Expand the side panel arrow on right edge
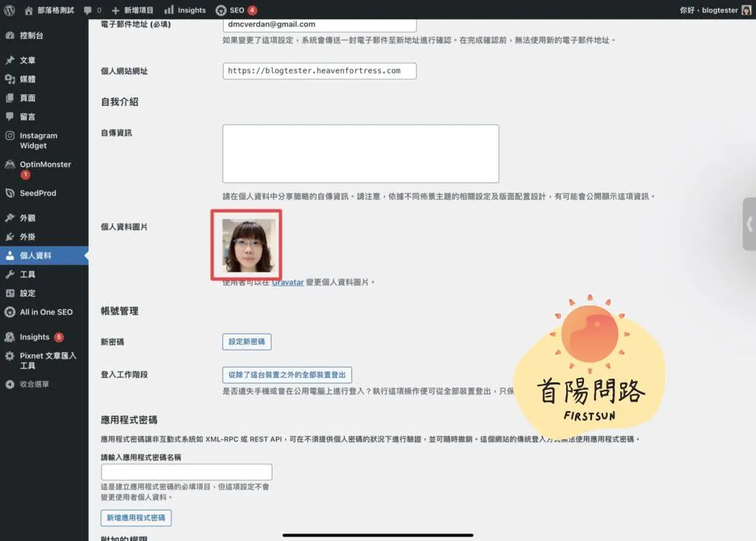The image size is (756, 541). pos(749,224)
